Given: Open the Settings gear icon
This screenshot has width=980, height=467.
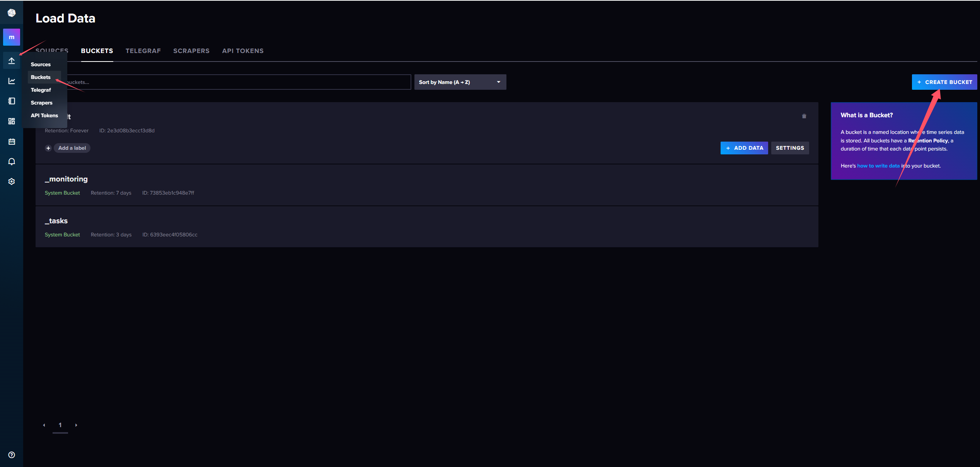Looking at the screenshot, I should click(x=12, y=181).
